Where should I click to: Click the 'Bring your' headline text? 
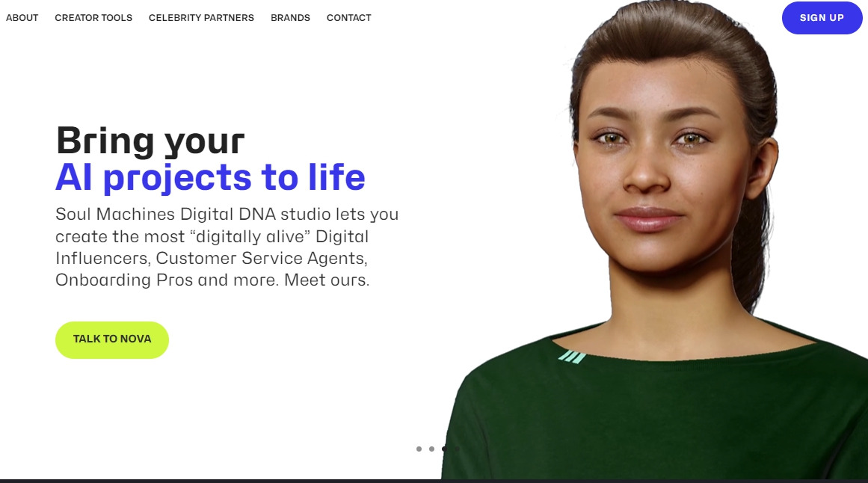click(150, 141)
